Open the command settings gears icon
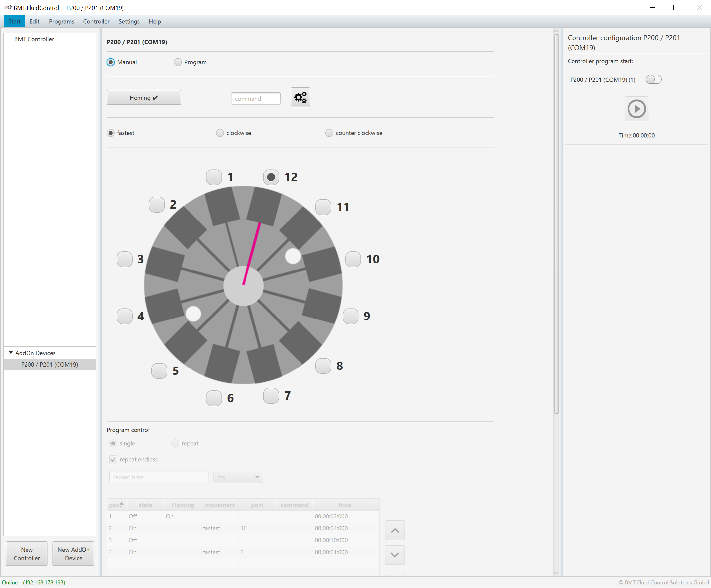 coord(300,97)
